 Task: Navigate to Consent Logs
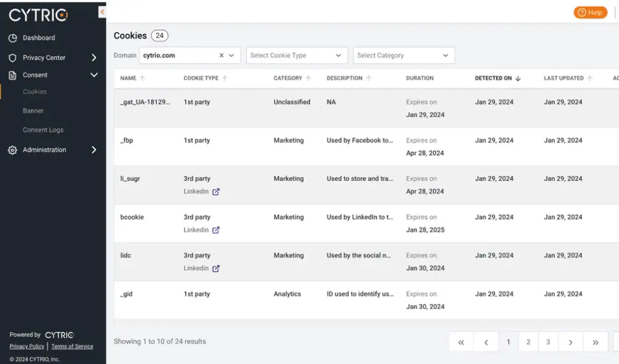43,130
